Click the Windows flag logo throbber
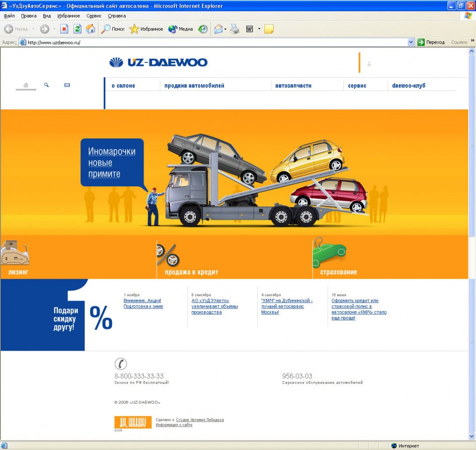The image size is (476, 450). coord(468,16)
